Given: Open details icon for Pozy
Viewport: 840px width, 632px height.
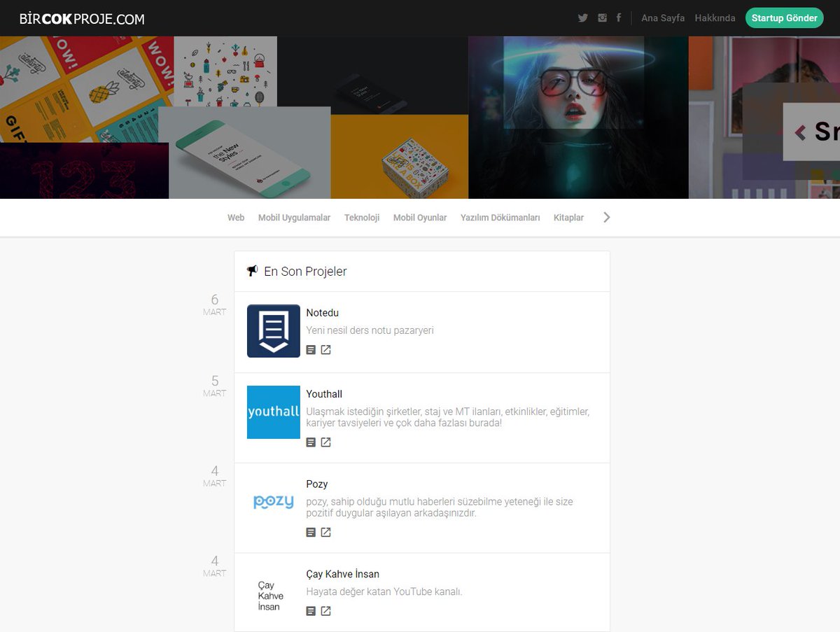Looking at the screenshot, I should [x=311, y=533].
